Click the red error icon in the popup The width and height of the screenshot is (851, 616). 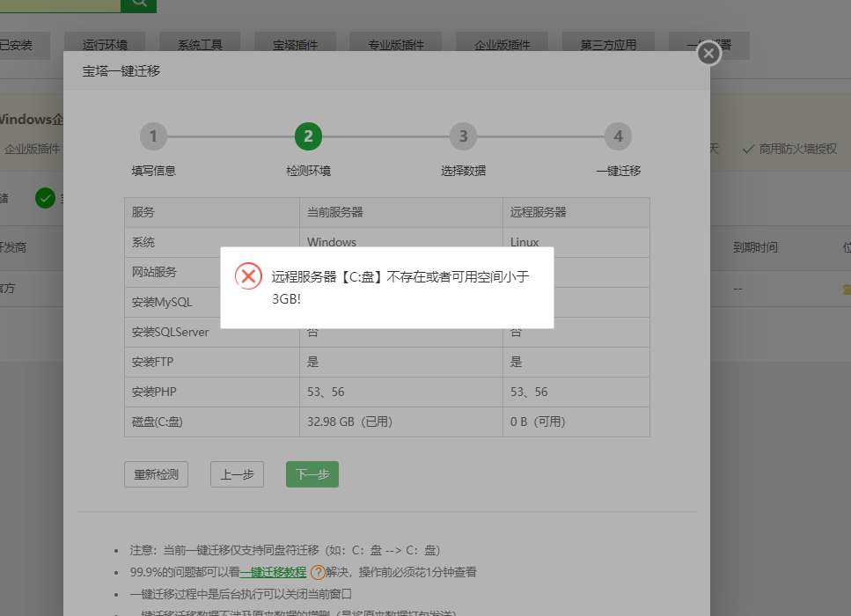pyautogui.click(x=249, y=275)
